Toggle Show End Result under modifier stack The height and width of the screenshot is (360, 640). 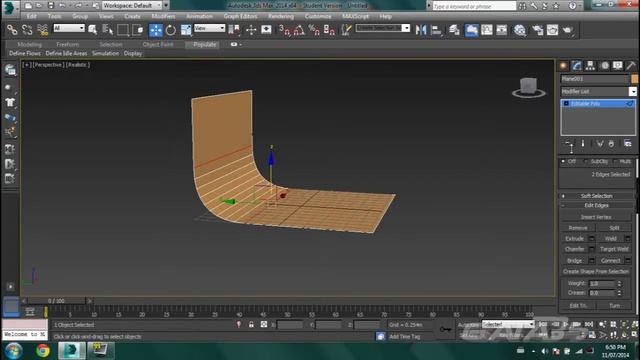[582, 144]
